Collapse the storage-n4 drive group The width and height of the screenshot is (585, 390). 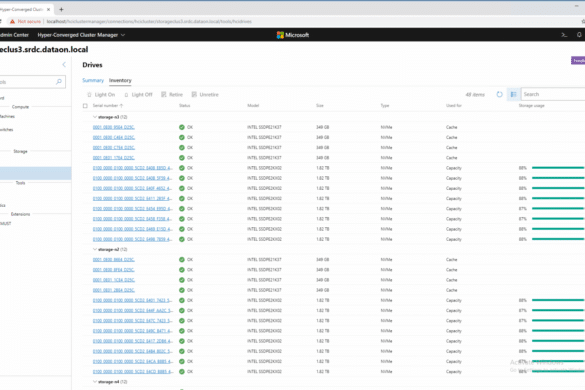pos(95,381)
